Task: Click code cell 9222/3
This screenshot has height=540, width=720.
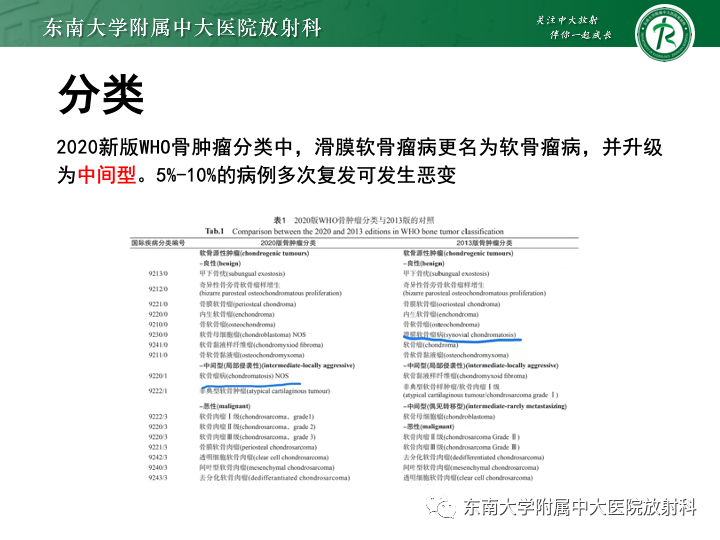Action: (x=158, y=416)
